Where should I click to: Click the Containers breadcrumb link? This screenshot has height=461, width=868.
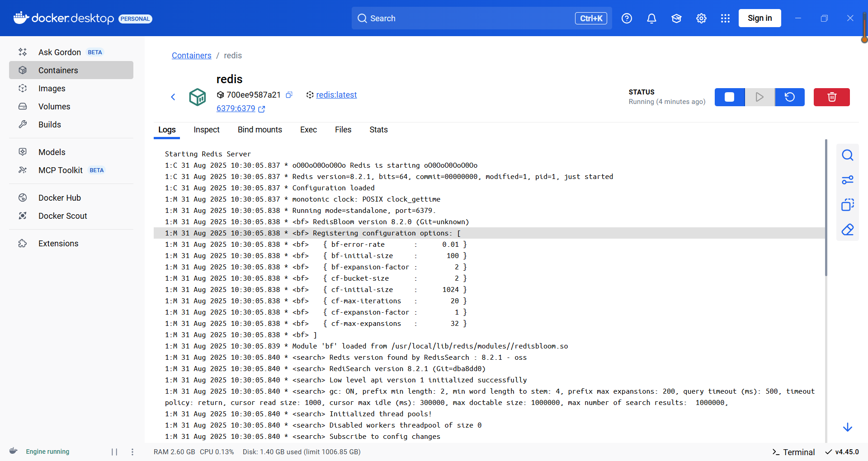coord(191,55)
